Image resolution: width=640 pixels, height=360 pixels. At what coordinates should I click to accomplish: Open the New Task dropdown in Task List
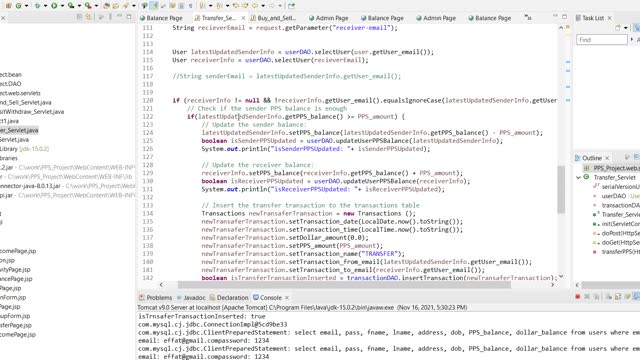coord(626,28)
